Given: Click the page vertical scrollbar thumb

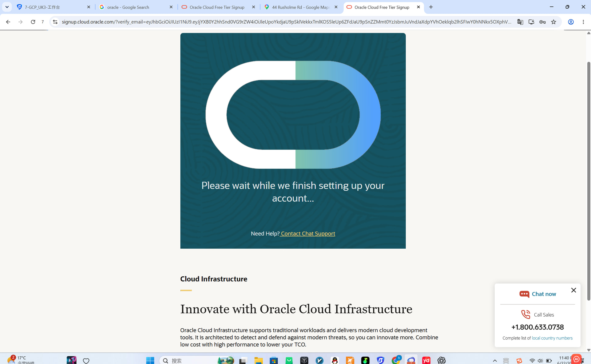Looking at the screenshot, I should 589,181.
